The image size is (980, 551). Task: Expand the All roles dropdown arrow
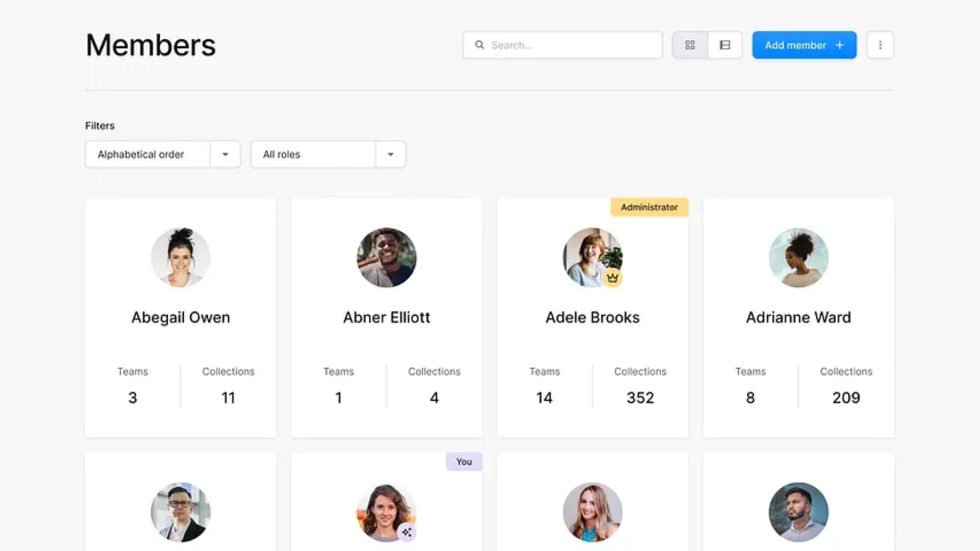pyautogui.click(x=391, y=154)
